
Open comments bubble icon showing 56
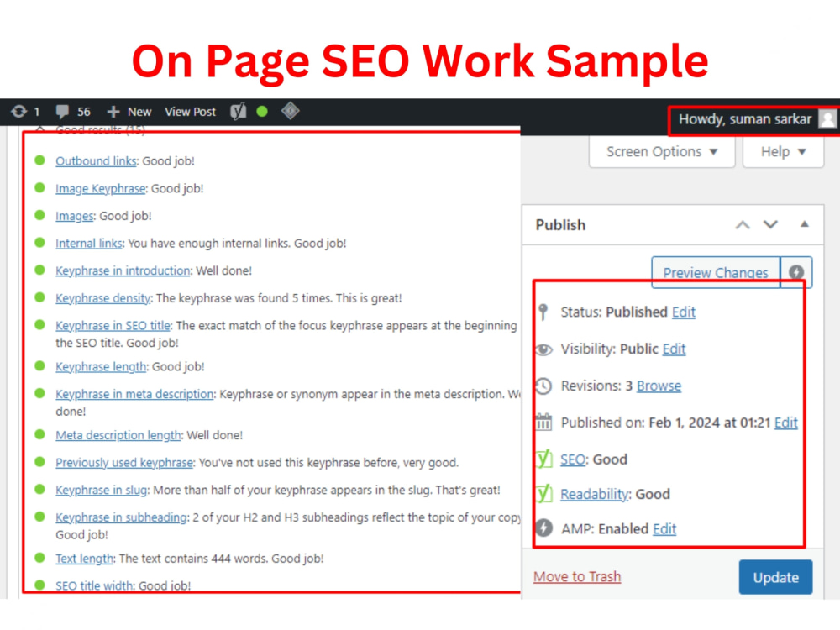coord(62,112)
